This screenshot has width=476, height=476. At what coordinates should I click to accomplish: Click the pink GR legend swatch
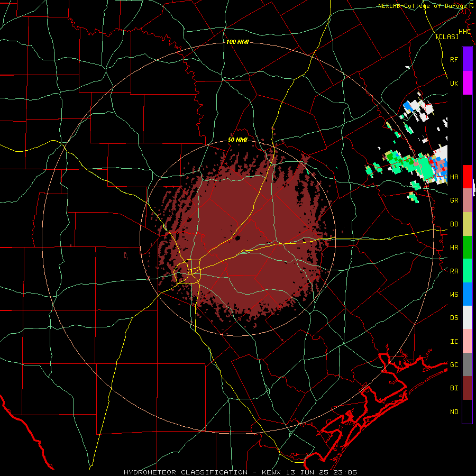pyautogui.click(x=467, y=200)
